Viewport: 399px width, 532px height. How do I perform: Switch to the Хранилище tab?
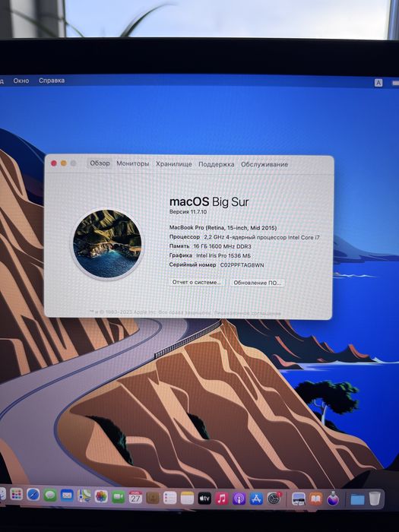pos(174,164)
